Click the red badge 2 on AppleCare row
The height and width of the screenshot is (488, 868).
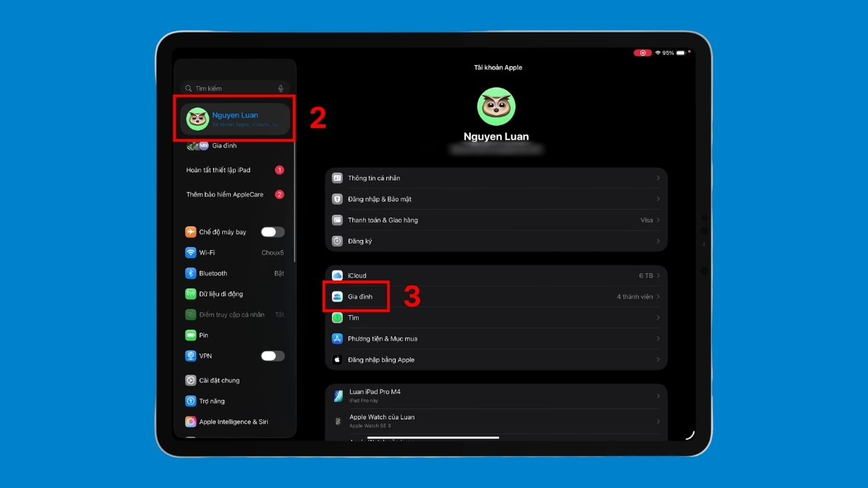(279, 194)
